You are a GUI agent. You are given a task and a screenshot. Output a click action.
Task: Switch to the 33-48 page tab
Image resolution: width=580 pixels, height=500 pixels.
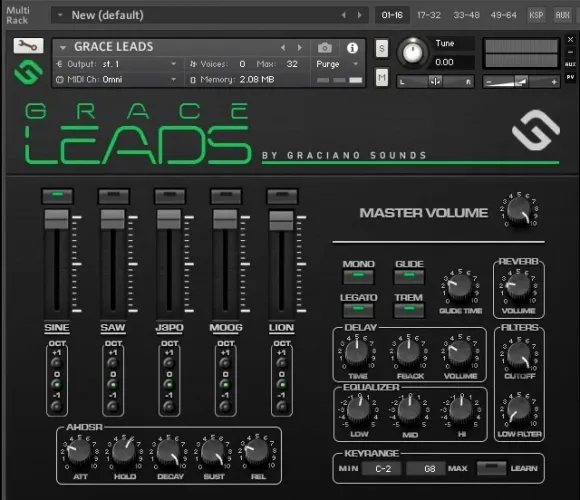[x=466, y=15]
